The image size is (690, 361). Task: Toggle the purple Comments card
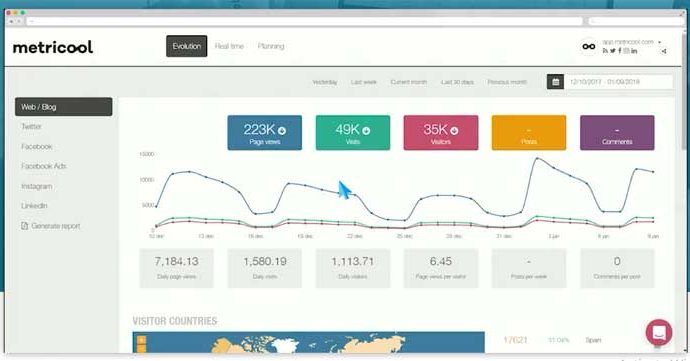617,133
